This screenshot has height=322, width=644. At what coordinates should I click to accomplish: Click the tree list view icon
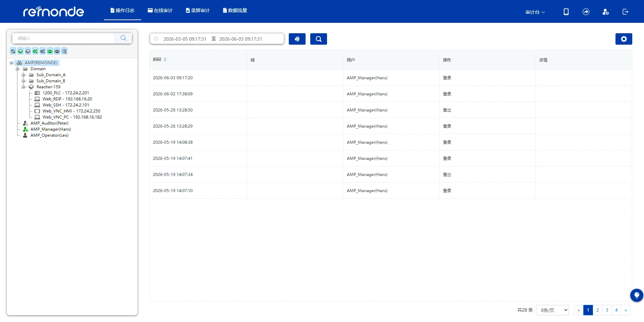(x=64, y=51)
